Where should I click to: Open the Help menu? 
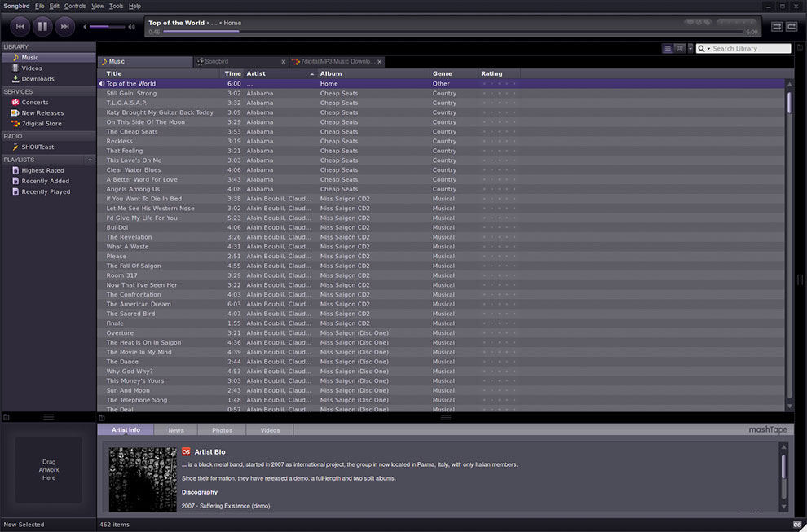point(134,7)
